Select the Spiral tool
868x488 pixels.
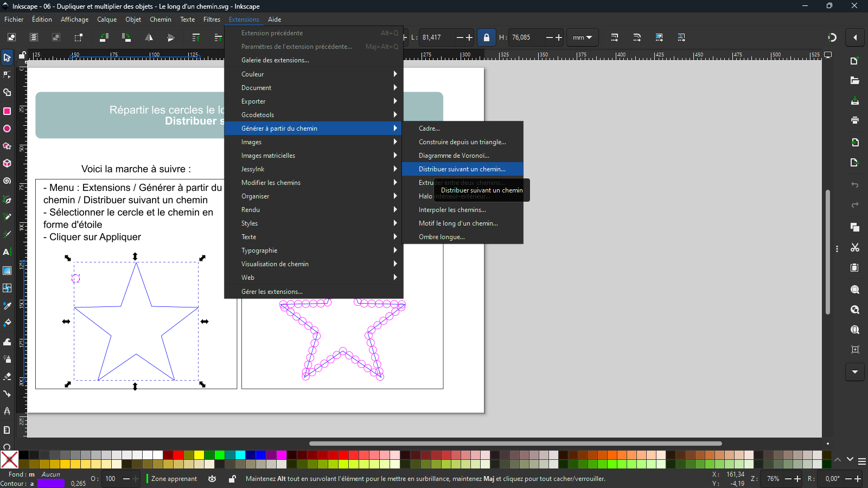(x=7, y=181)
